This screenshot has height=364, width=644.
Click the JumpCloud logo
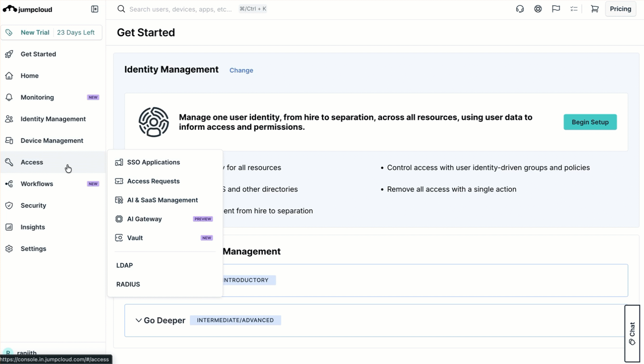coord(28,9)
